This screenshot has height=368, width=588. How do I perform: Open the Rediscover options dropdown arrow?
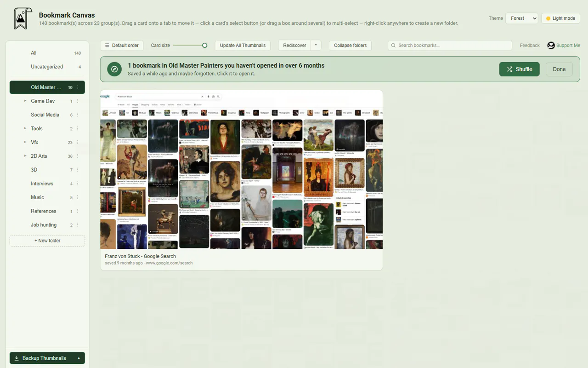click(x=316, y=46)
